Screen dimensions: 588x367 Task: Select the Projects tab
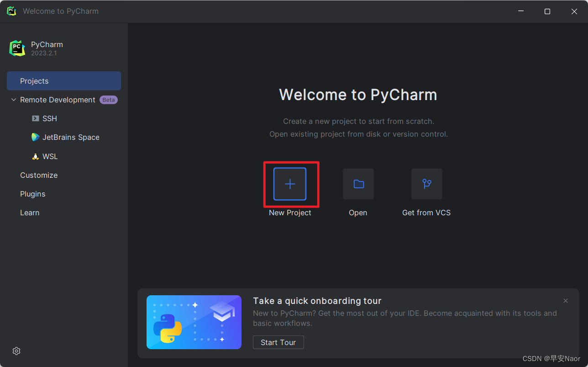pos(64,81)
